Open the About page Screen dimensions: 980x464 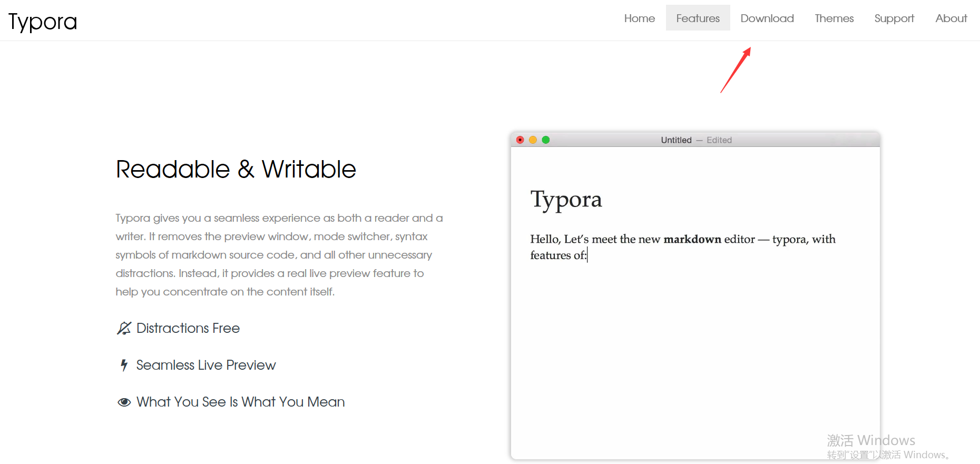pyautogui.click(x=950, y=18)
